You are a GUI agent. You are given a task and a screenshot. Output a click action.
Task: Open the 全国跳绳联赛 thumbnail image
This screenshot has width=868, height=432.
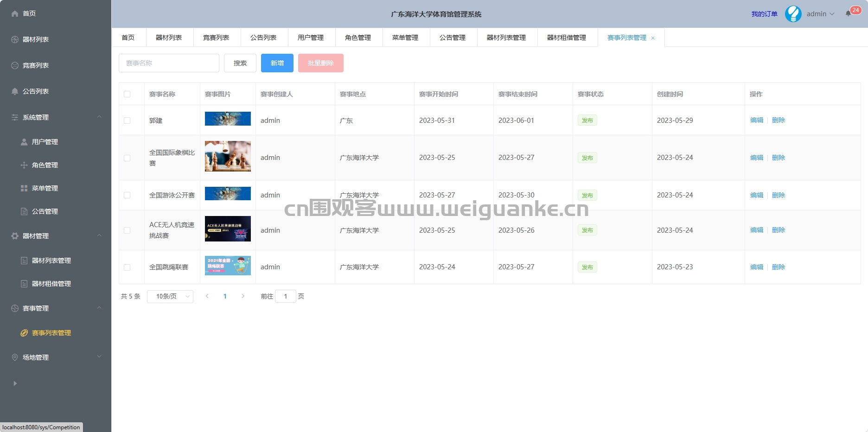(x=228, y=266)
